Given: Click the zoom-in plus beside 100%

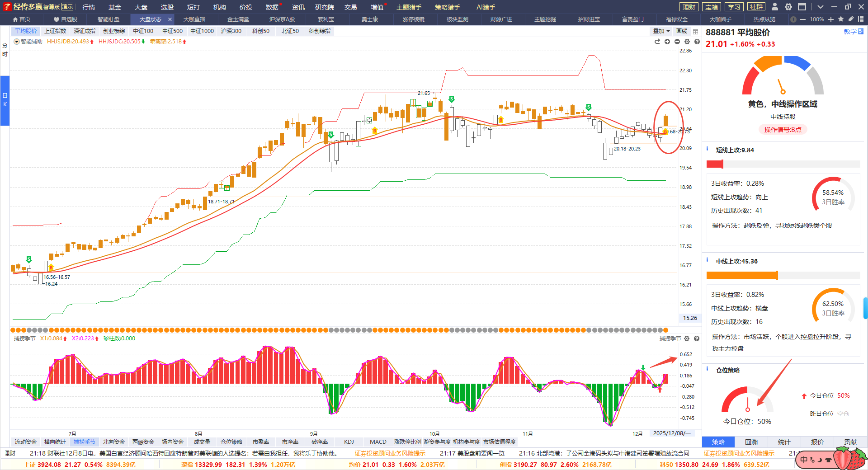Looking at the screenshot, I should 831,19.
